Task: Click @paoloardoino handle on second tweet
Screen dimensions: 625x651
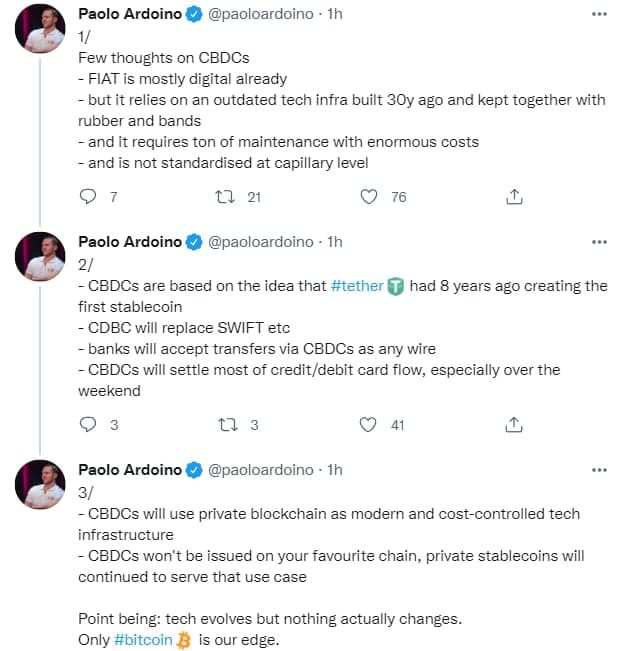Action: tap(260, 242)
